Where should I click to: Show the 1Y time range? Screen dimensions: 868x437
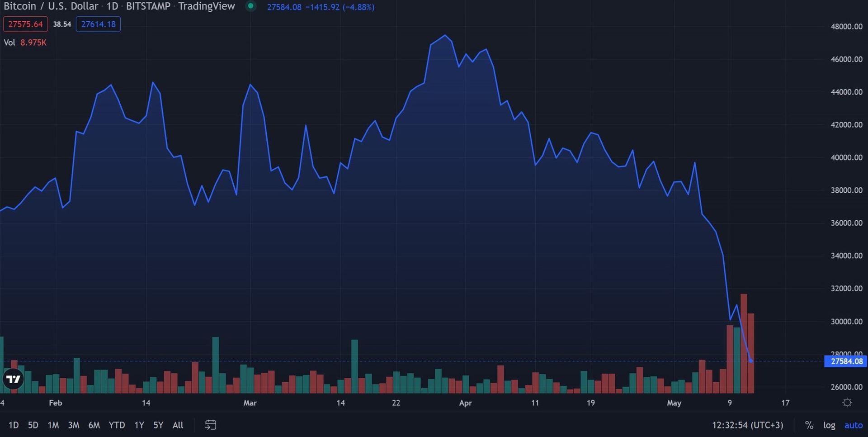pos(139,425)
